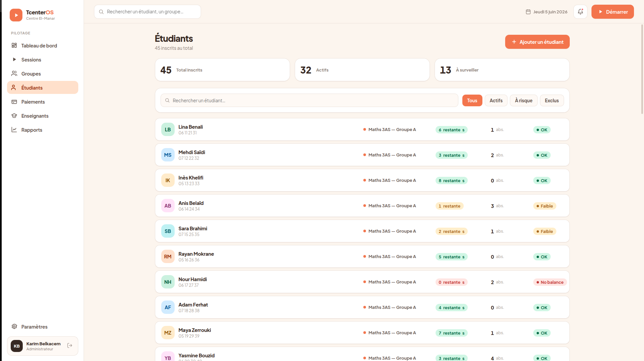The height and width of the screenshot is (361, 644).
Task: Click the Démarrer button
Action: (x=613, y=12)
